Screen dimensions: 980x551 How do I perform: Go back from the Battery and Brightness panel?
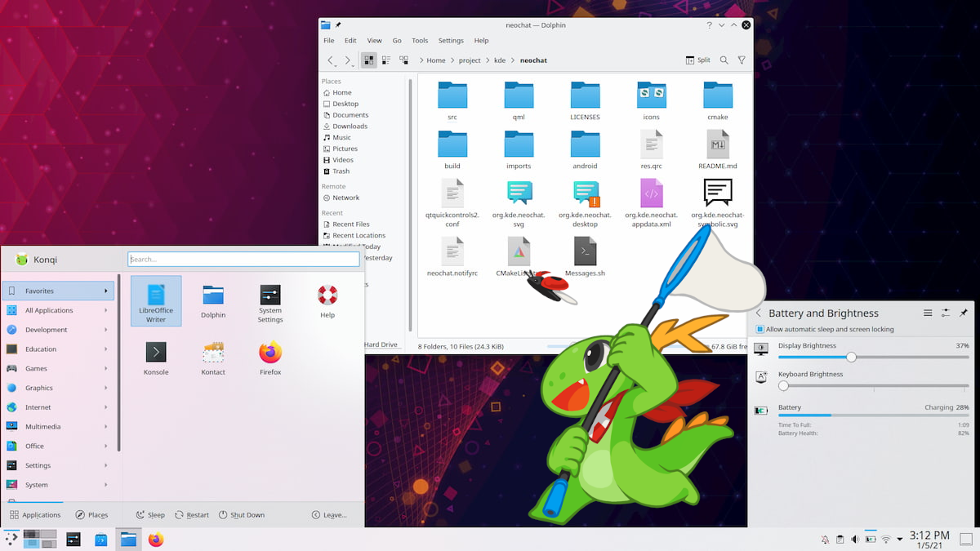click(x=758, y=313)
